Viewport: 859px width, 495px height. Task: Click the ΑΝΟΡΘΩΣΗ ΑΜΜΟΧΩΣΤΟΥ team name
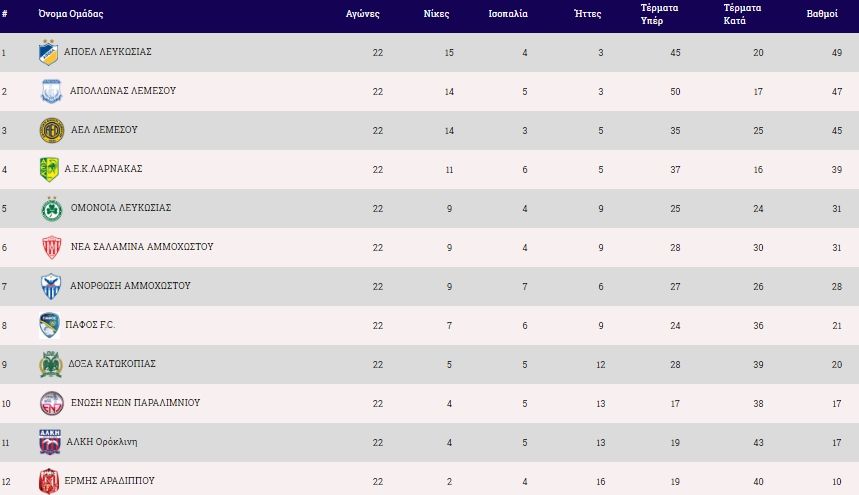[130, 286]
